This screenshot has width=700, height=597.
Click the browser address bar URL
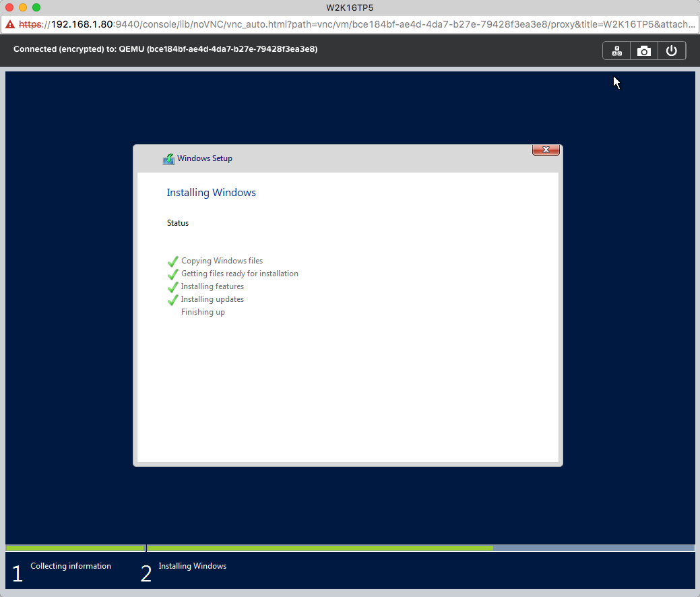pyautogui.click(x=356, y=24)
